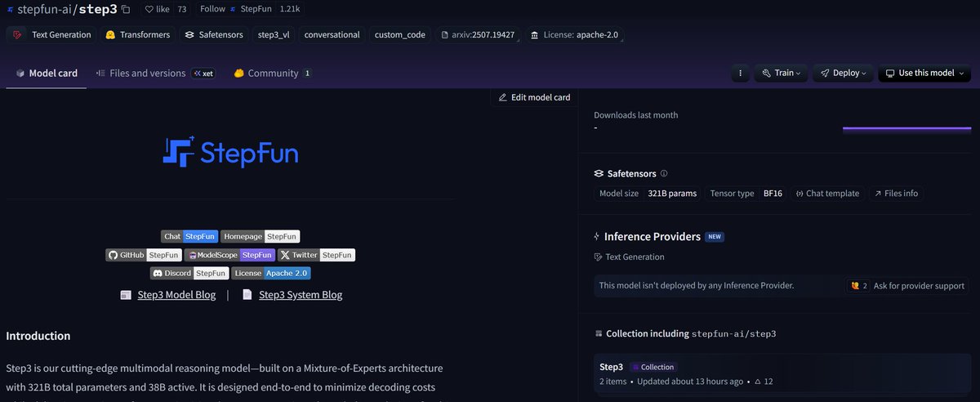Viewport: 980px width, 402px height.
Task: Select the conversational tag
Action: [x=332, y=35]
